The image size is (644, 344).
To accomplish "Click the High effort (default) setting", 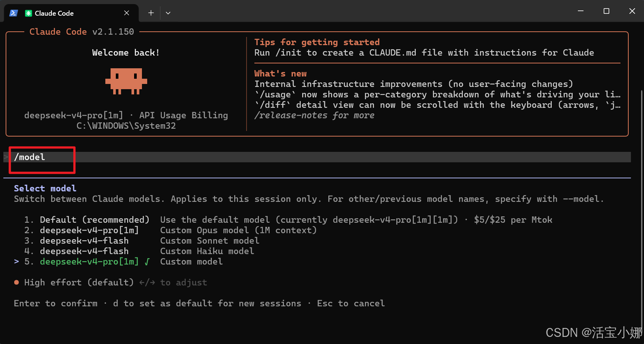I will pyautogui.click(x=79, y=282).
